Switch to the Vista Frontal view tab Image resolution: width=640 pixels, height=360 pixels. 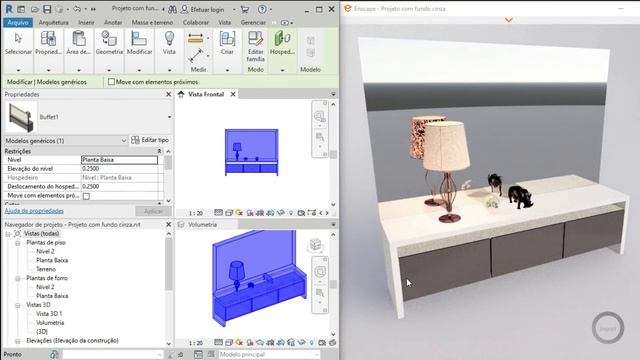click(206, 94)
